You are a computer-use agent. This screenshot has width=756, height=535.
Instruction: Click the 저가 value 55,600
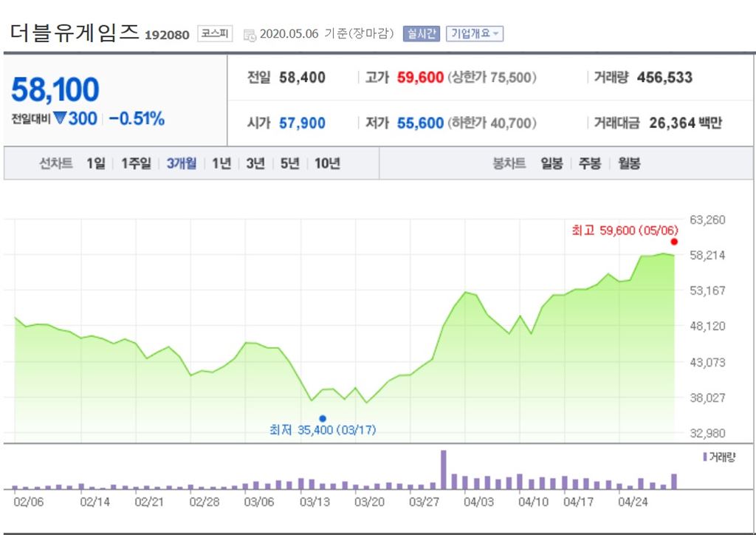pyautogui.click(x=420, y=123)
